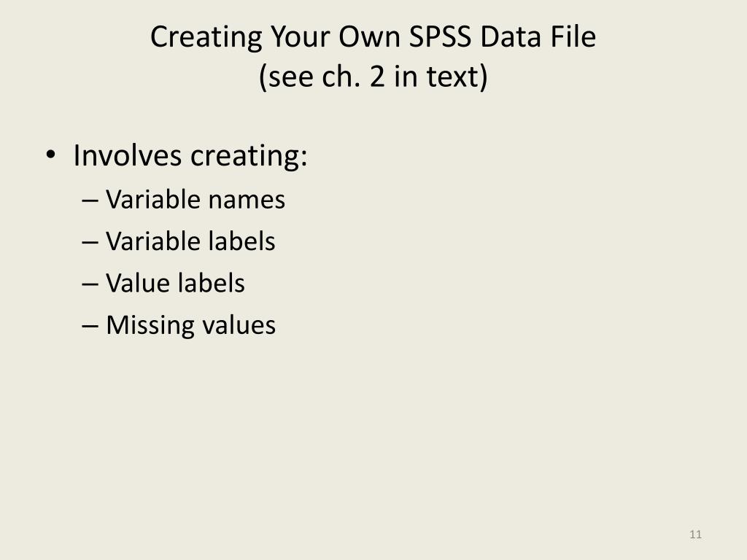Viewport: 747px width, 560px height.
Task: Click the word 'Creating' in the title
Action: pyautogui.click(x=206, y=38)
